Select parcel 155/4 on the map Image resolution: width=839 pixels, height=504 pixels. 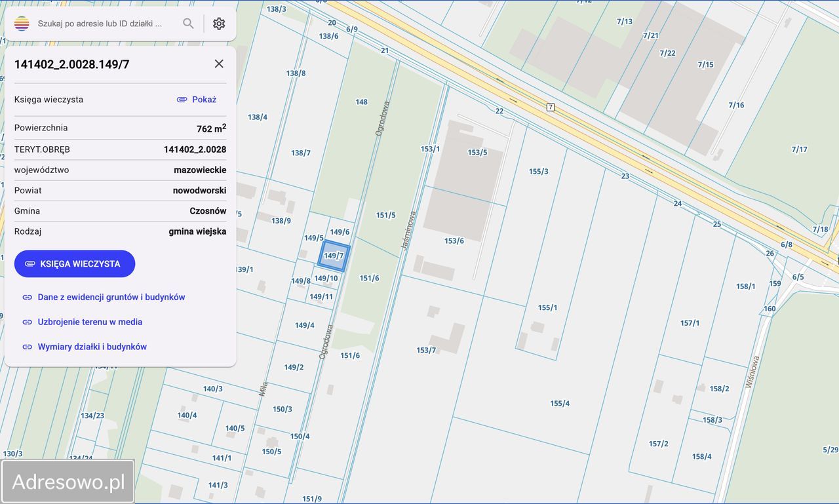pyautogui.click(x=559, y=403)
